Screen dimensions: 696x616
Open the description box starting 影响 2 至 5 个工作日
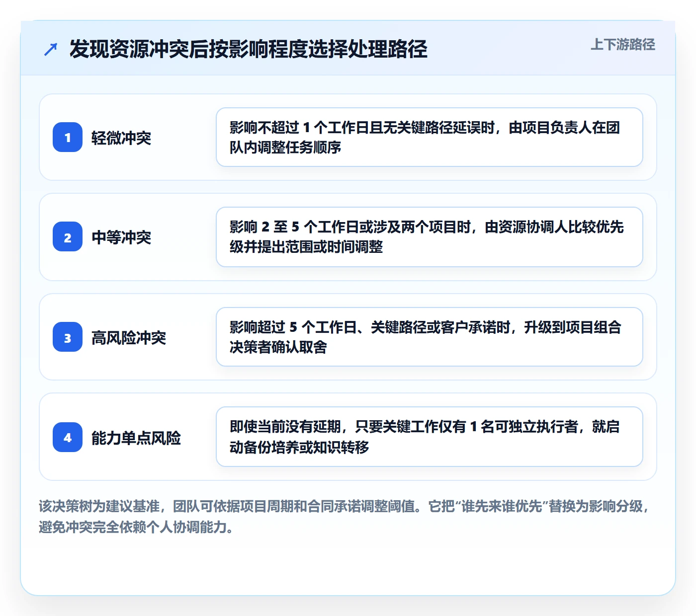tap(430, 237)
